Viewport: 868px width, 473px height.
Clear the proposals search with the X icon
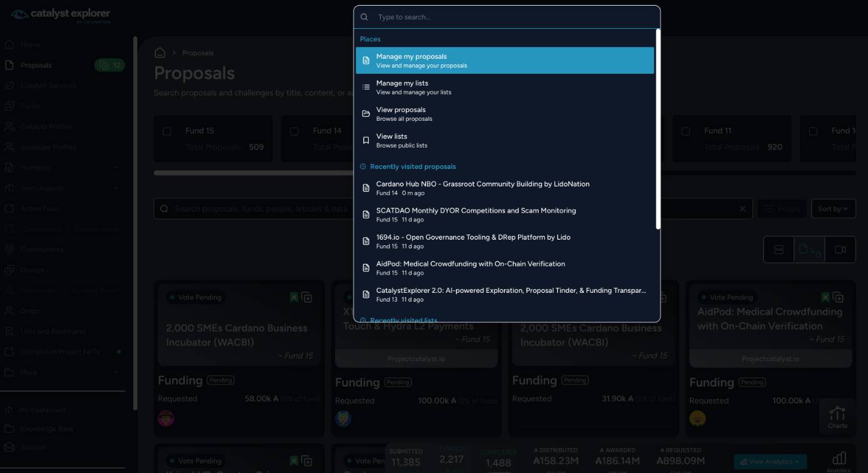pyautogui.click(x=743, y=209)
